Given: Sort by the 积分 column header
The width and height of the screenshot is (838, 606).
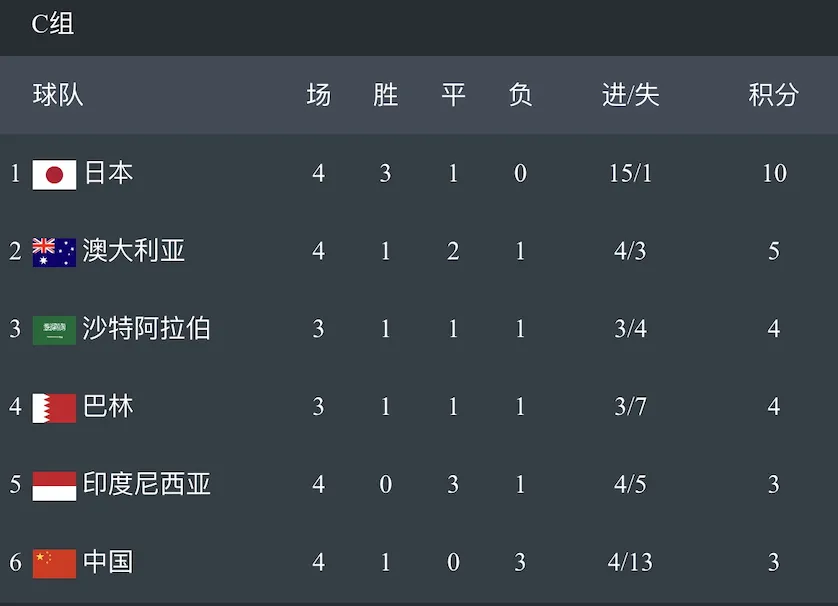Looking at the screenshot, I should click(x=773, y=95).
